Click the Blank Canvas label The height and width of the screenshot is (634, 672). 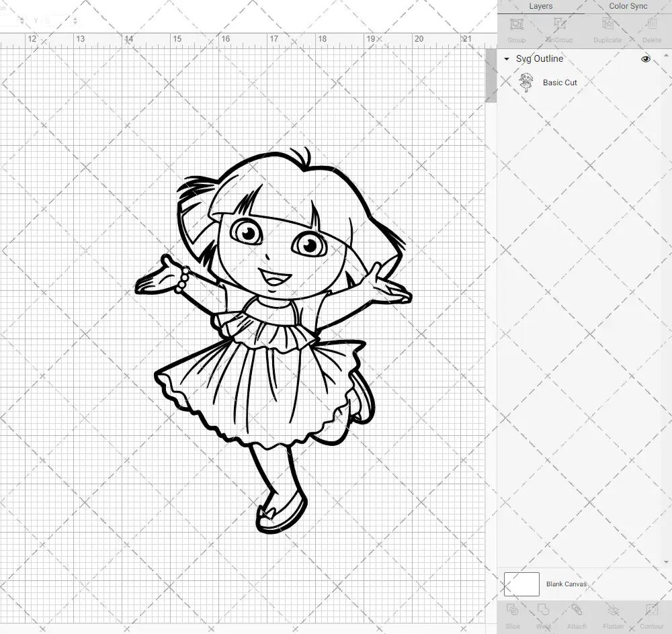[x=566, y=584]
